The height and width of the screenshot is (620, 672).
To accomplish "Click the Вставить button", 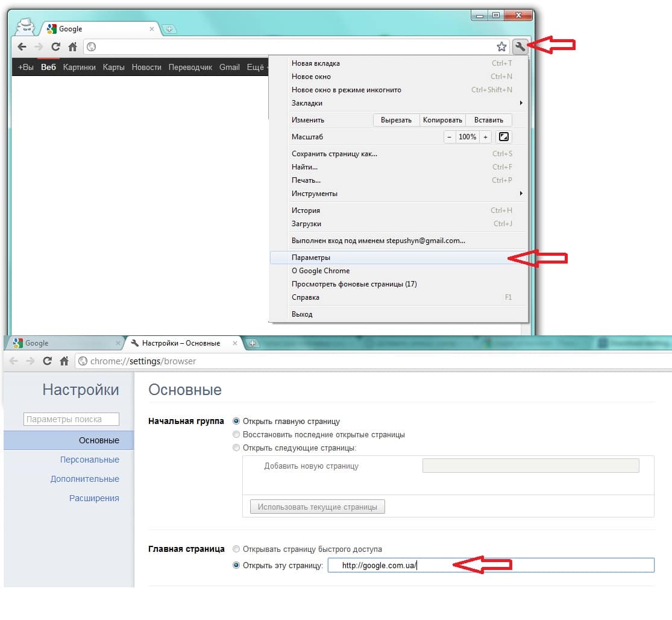I will point(489,120).
